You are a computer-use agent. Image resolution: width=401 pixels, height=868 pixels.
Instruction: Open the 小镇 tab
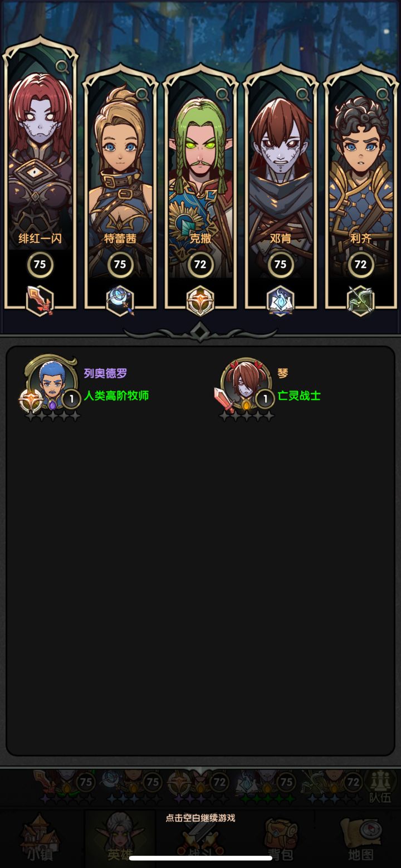pyautogui.click(x=40, y=838)
